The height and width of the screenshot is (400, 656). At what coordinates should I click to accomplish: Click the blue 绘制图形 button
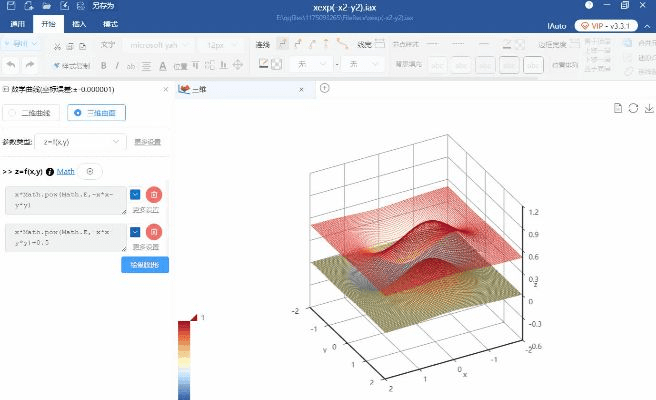pyautogui.click(x=144, y=265)
